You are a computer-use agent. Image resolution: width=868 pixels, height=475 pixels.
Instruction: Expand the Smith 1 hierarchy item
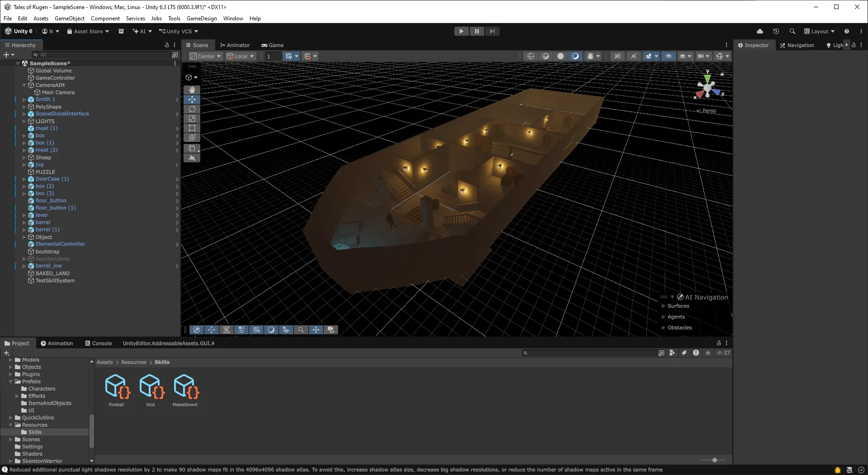(24, 100)
